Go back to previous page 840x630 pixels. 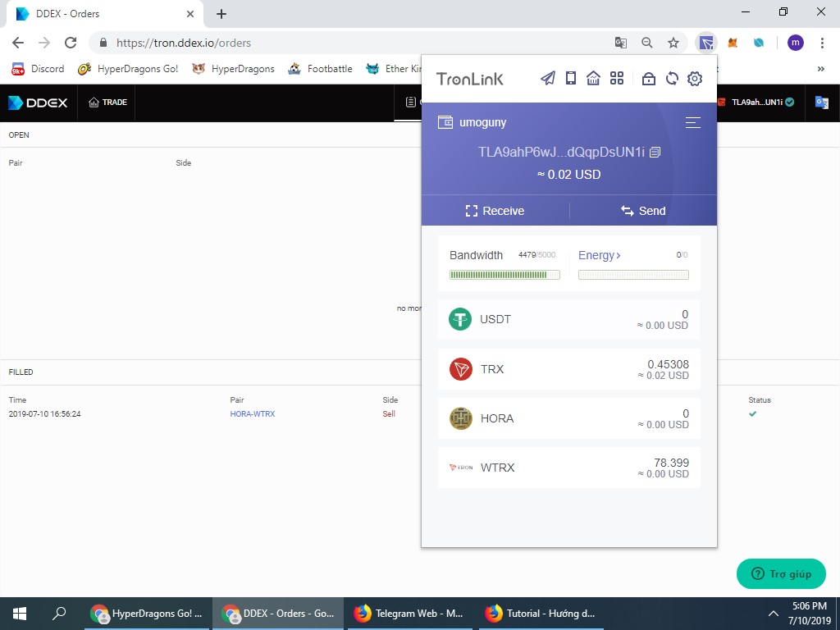[18, 43]
